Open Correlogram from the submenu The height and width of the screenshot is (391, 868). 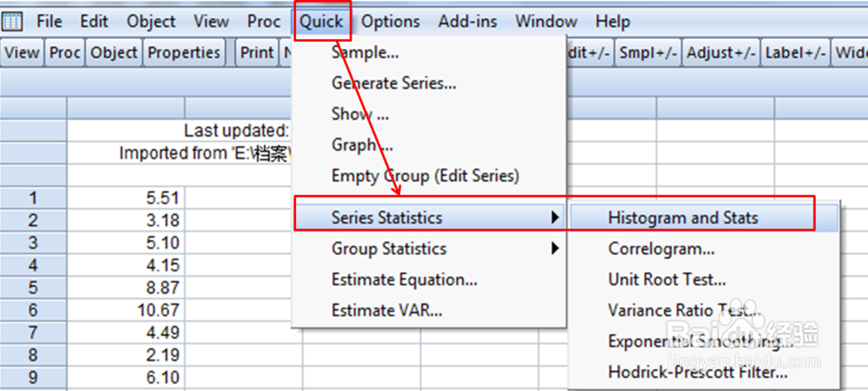[x=661, y=249]
